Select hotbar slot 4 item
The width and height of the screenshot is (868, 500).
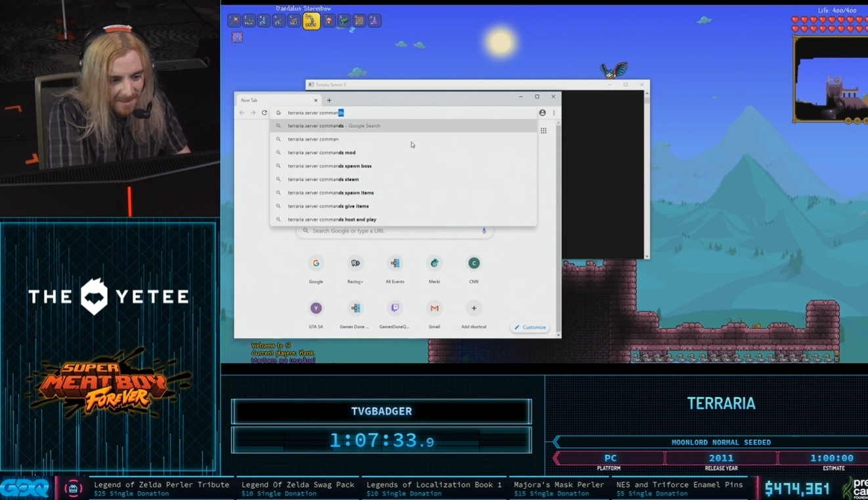(x=278, y=21)
